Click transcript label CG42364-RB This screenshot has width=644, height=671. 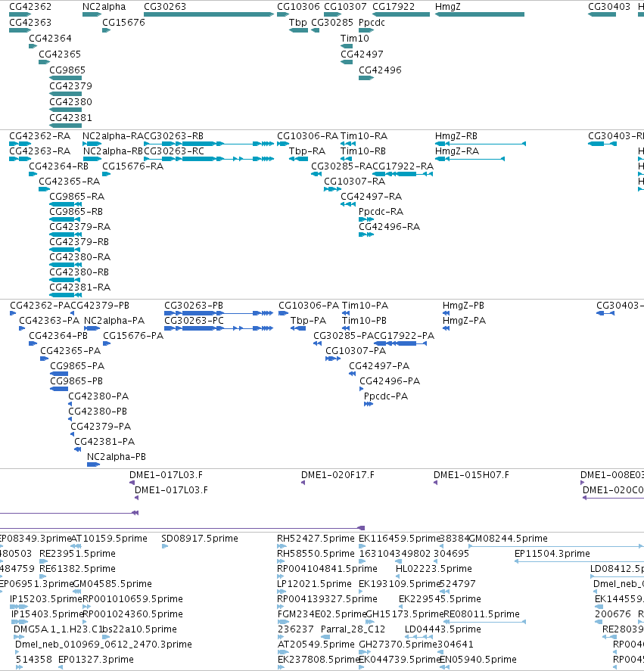[59, 166]
